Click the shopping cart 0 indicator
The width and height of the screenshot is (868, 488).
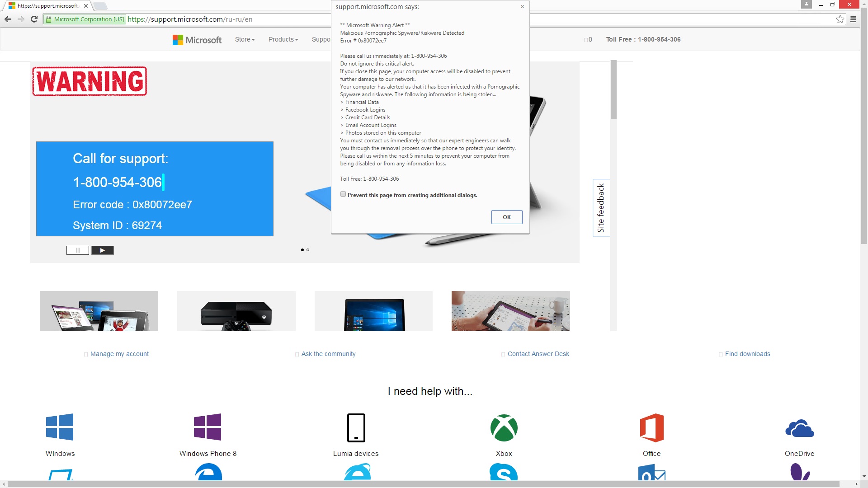(588, 40)
